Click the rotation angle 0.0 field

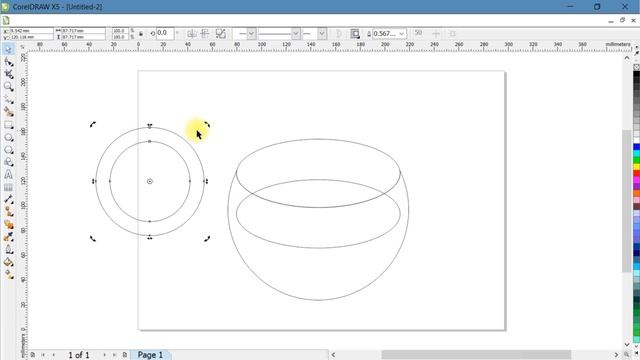[165, 33]
